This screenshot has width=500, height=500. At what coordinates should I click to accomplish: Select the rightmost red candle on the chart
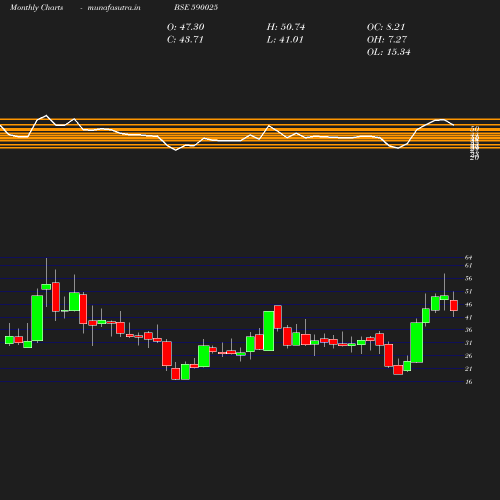(x=454, y=305)
